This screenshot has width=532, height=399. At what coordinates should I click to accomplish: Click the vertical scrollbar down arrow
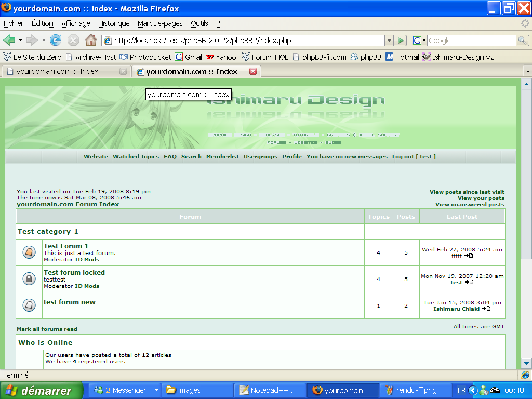tap(526, 363)
